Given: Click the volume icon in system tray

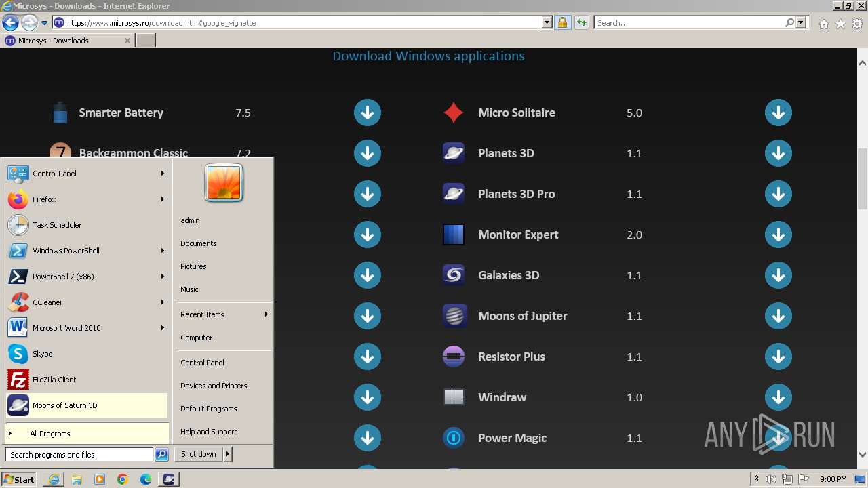Looking at the screenshot, I should 771,479.
